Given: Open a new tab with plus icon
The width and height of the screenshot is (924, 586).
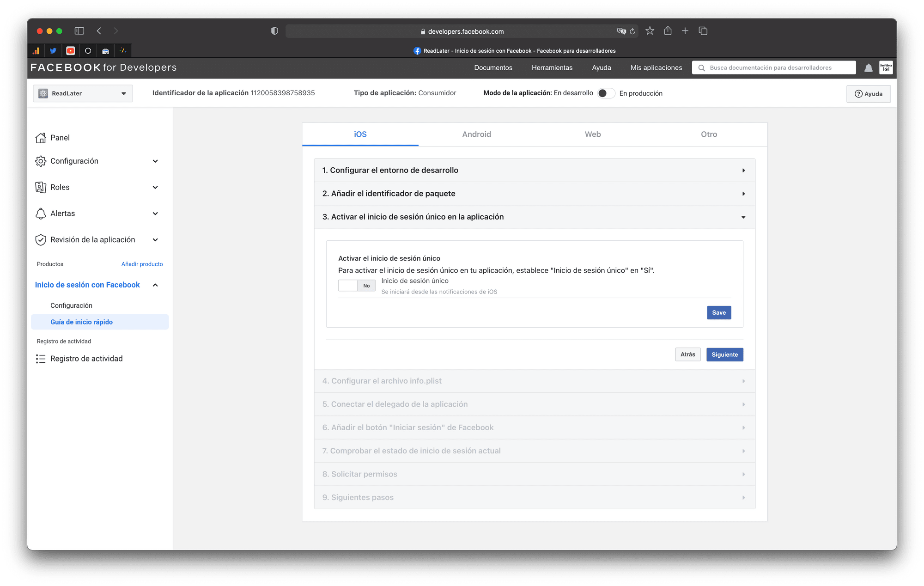Looking at the screenshot, I should [x=685, y=31].
